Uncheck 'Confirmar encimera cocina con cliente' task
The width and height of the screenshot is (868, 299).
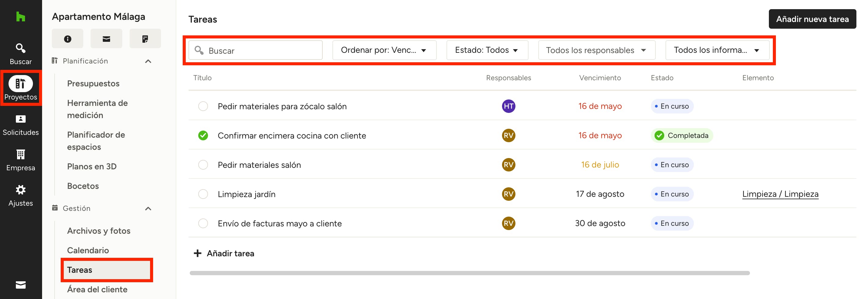tap(203, 135)
